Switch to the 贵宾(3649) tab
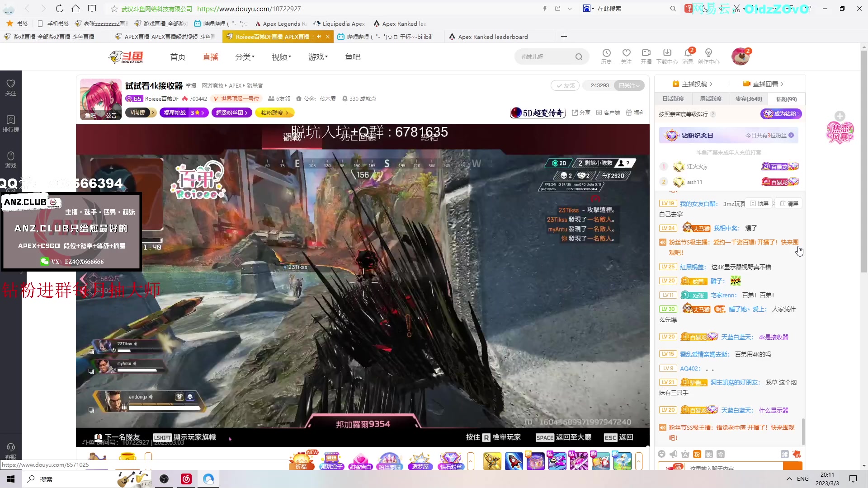Image resolution: width=868 pixels, height=488 pixels. [x=749, y=99]
